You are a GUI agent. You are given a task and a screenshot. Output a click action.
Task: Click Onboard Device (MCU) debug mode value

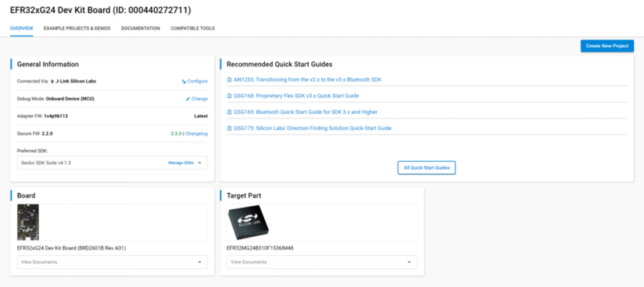click(x=70, y=99)
